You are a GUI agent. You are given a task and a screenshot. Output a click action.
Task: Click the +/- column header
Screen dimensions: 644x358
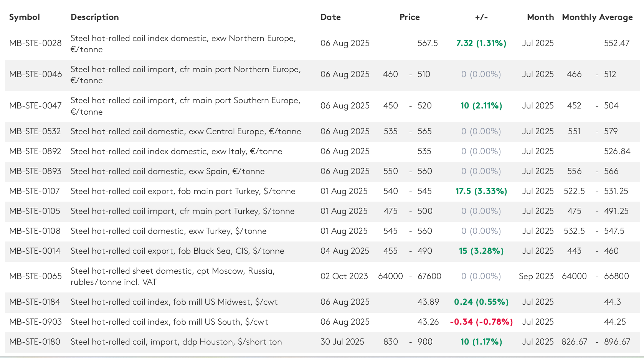point(481,17)
